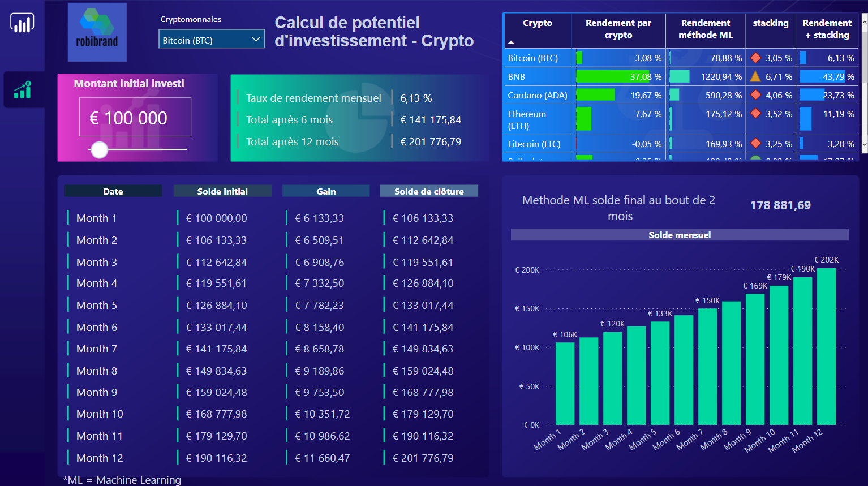Click the € 100 000 amount input field
868x486 pixels.
click(x=135, y=117)
